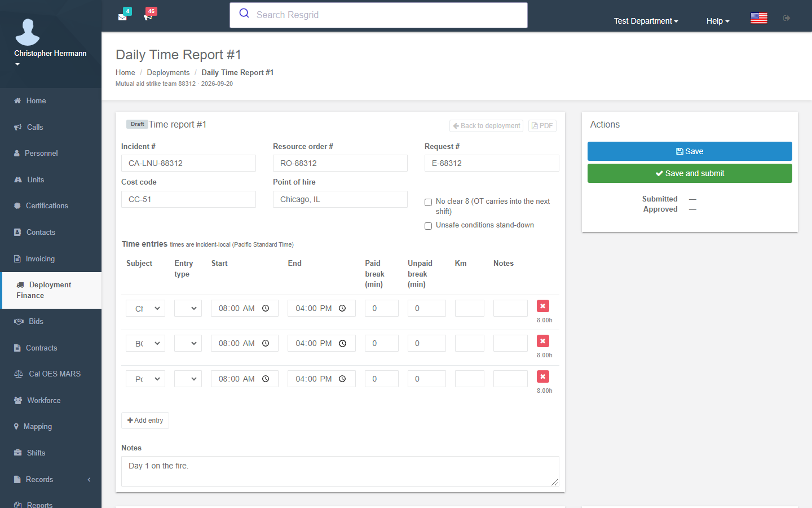812x508 pixels.
Task: Open the second row Entry type dropdown
Action: coord(188,343)
